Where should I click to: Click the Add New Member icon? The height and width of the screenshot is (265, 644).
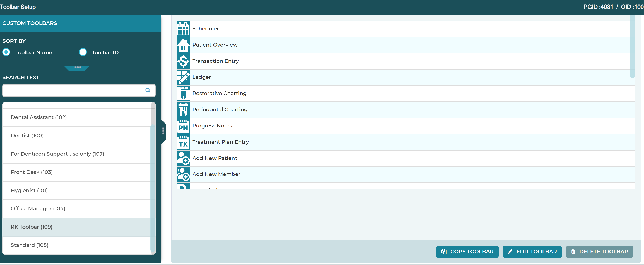point(183,175)
